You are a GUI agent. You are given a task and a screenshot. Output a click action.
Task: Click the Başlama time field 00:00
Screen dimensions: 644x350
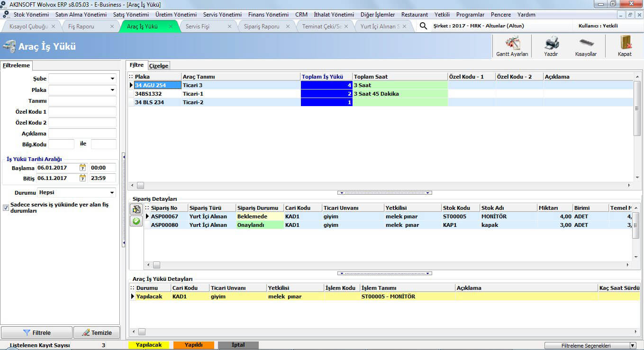pyautogui.click(x=103, y=168)
